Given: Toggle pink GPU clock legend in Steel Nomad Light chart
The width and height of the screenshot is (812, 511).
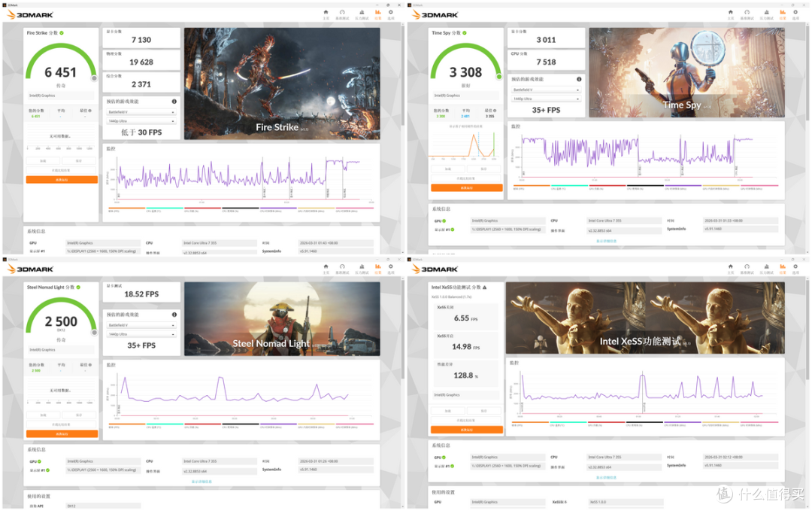Looking at the screenshot, I should click(355, 425).
